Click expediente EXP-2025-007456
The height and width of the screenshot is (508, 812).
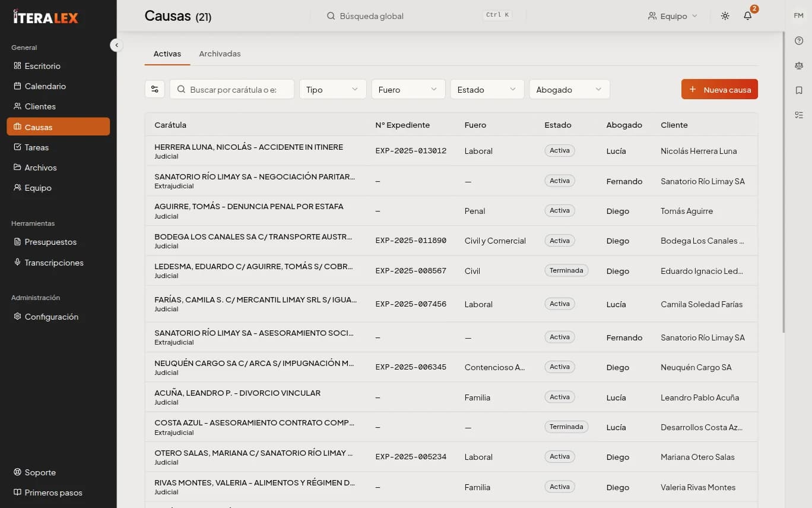[411, 304]
